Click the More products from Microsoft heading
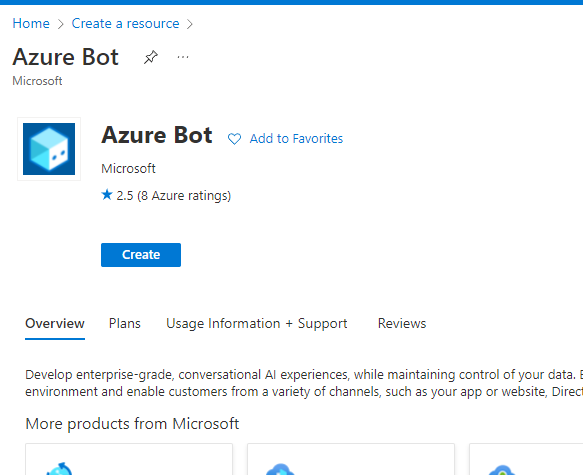Image resolution: width=583 pixels, height=475 pixels. [132, 424]
